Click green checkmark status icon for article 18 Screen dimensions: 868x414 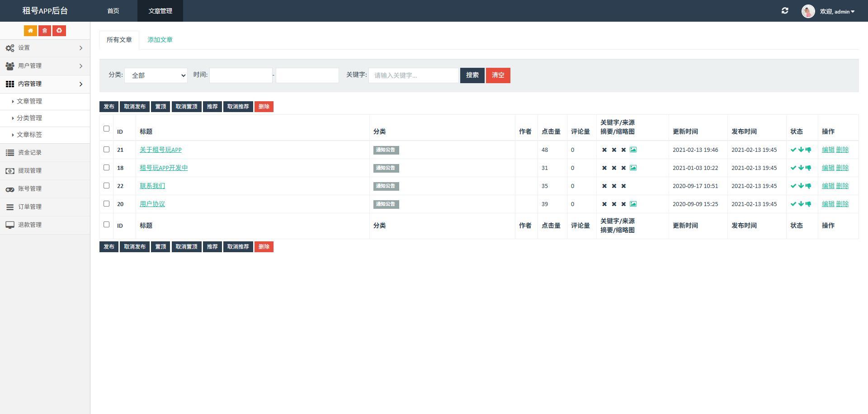pos(793,168)
